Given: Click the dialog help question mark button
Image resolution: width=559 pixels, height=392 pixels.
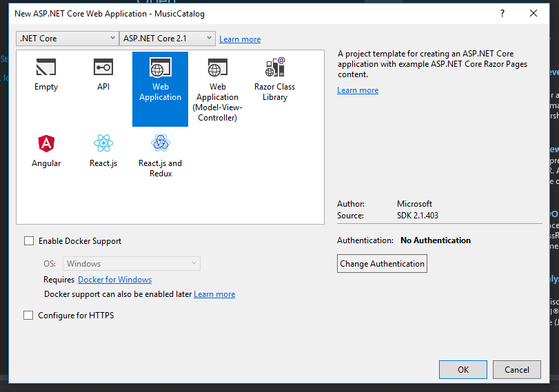Looking at the screenshot, I should (502, 13).
